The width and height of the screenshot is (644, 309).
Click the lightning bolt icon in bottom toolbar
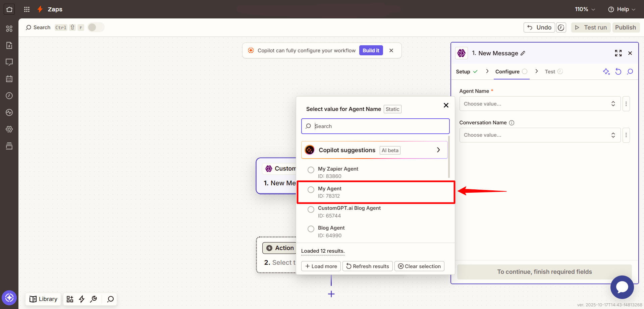click(x=82, y=299)
